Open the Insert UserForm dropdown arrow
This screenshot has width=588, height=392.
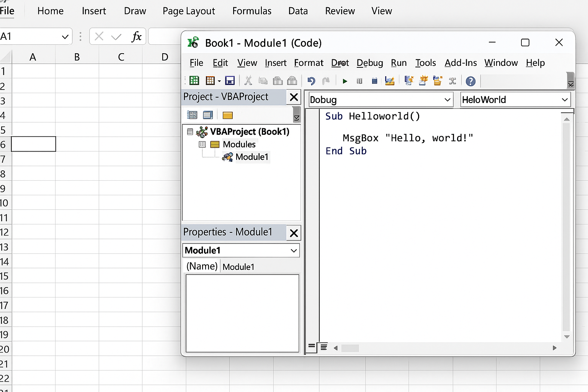click(x=219, y=81)
